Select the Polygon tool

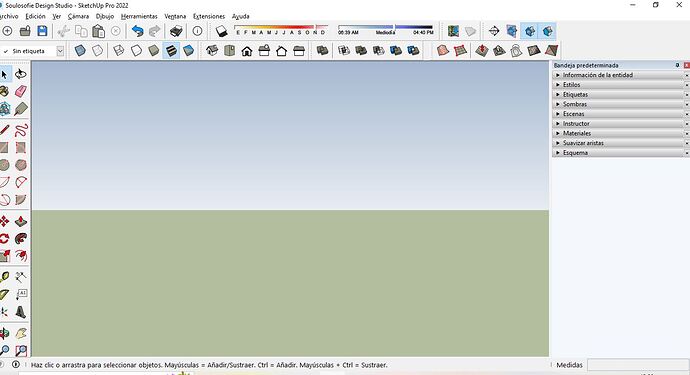20,165
